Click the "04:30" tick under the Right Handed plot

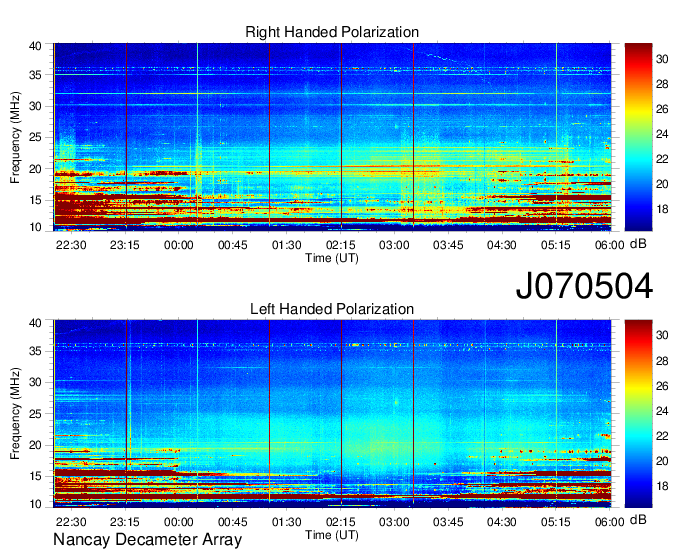[502, 245]
